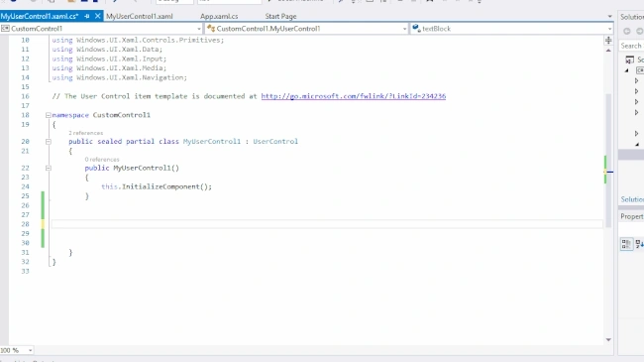The height and width of the screenshot is (362, 644).
Task: Click 'using Windows.UI.Xaml.Data;' line
Action: coord(107,50)
